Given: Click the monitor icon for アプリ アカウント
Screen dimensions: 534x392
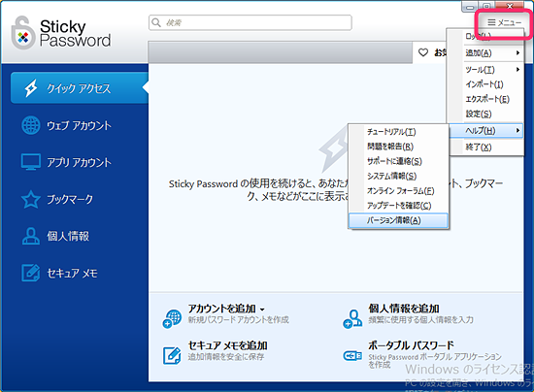Looking at the screenshot, I should point(31,162).
